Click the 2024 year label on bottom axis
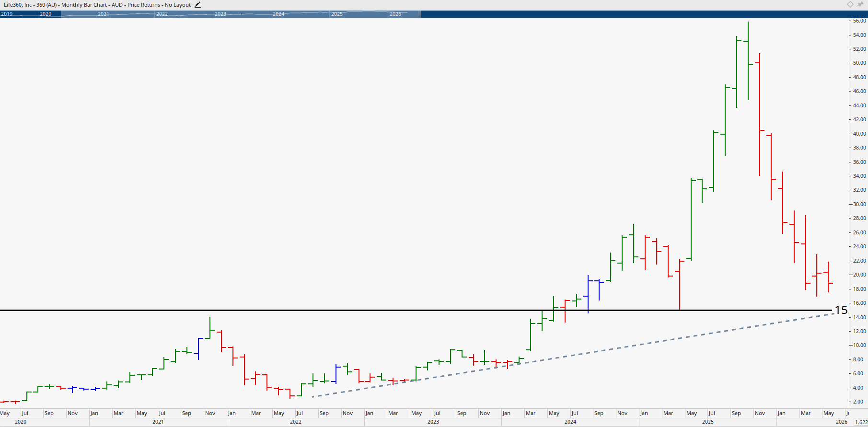The width and height of the screenshot is (868, 427). pyautogui.click(x=570, y=422)
